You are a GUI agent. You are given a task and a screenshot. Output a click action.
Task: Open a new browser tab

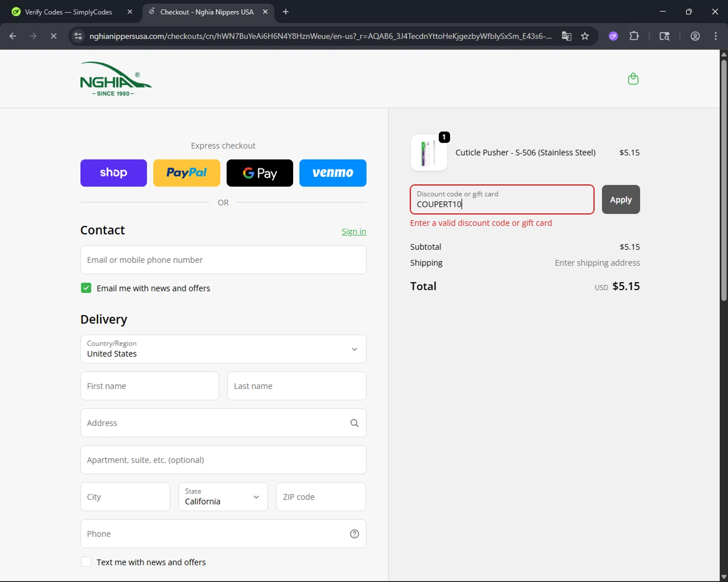click(285, 12)
